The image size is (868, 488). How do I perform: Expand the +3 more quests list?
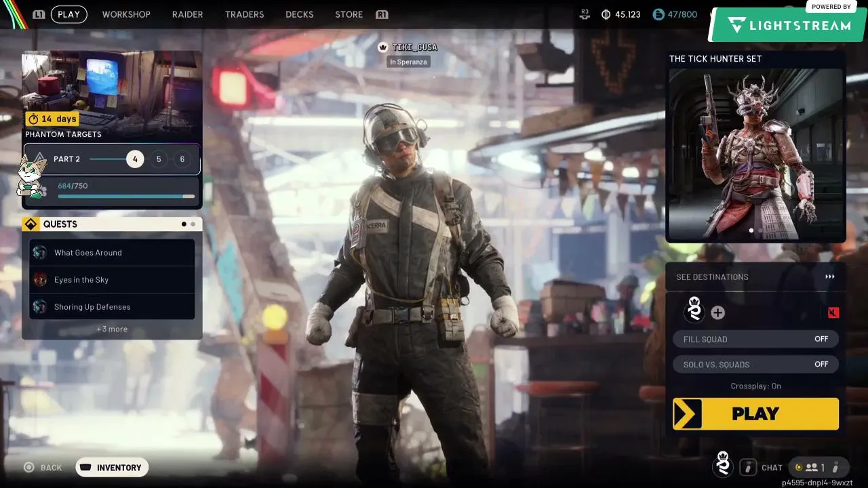point(112,329)
